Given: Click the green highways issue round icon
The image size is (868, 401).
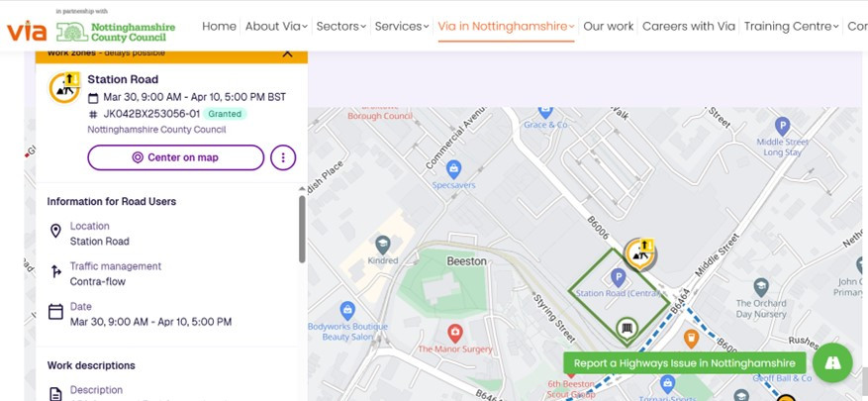Looking at the screenshot, I should pos(832,363).
